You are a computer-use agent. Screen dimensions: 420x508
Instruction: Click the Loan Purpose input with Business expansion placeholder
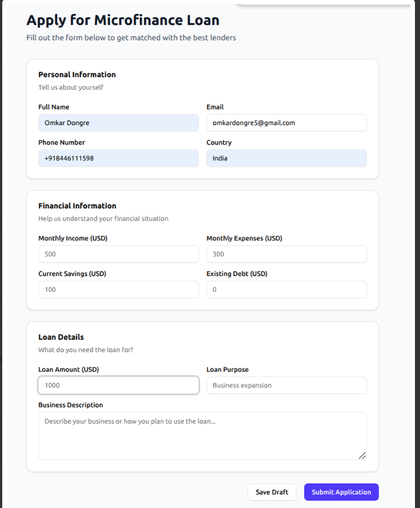point(286,385)
